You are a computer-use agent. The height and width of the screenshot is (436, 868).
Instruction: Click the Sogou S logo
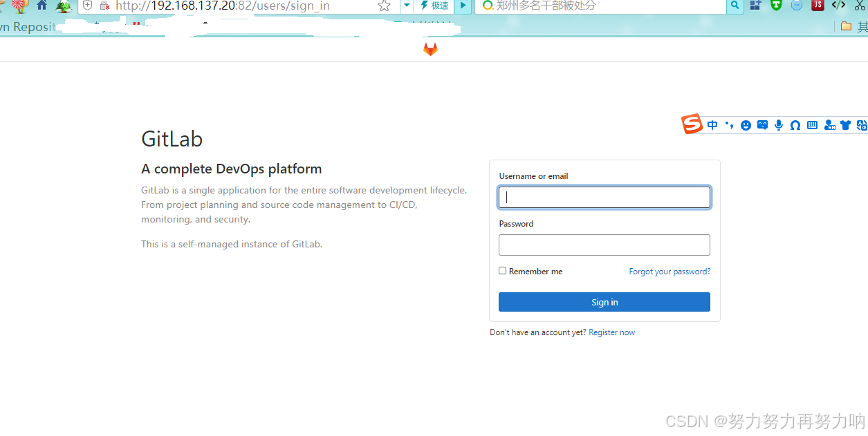tap(692, 124)
